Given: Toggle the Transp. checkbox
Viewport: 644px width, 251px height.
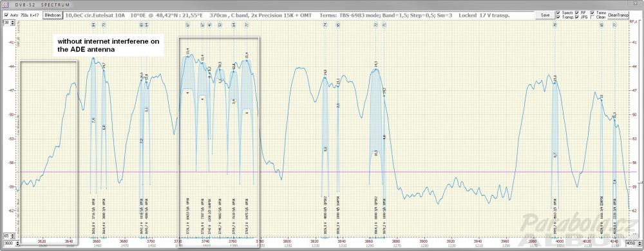Looking at the screenshot, I should click(558, 17).
